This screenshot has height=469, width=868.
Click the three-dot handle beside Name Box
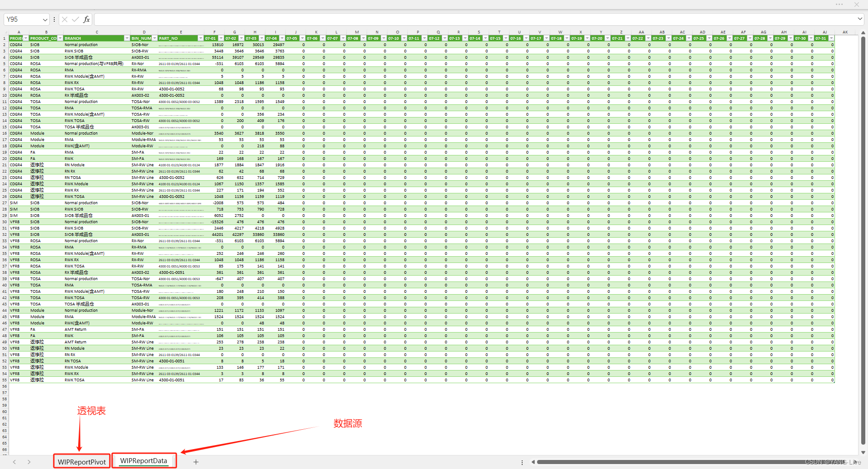(54, 19)
